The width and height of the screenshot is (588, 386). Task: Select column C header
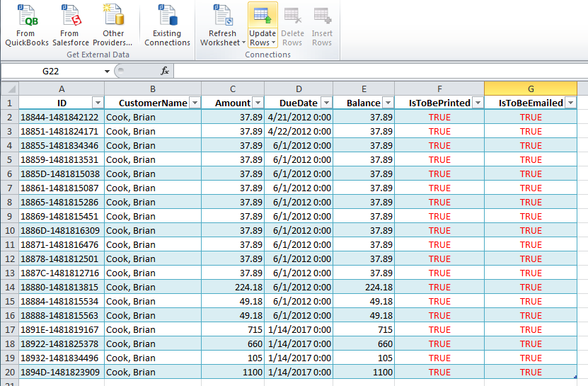click(233, 89)
